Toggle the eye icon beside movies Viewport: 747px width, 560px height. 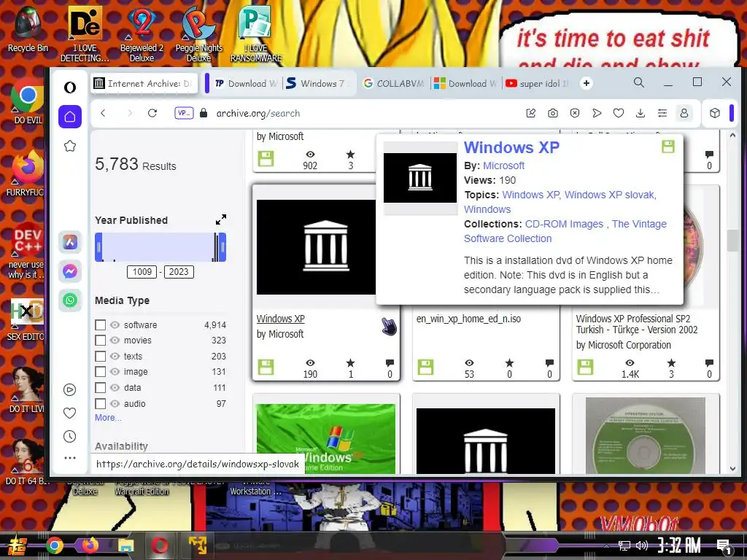[x=115, y=341]
